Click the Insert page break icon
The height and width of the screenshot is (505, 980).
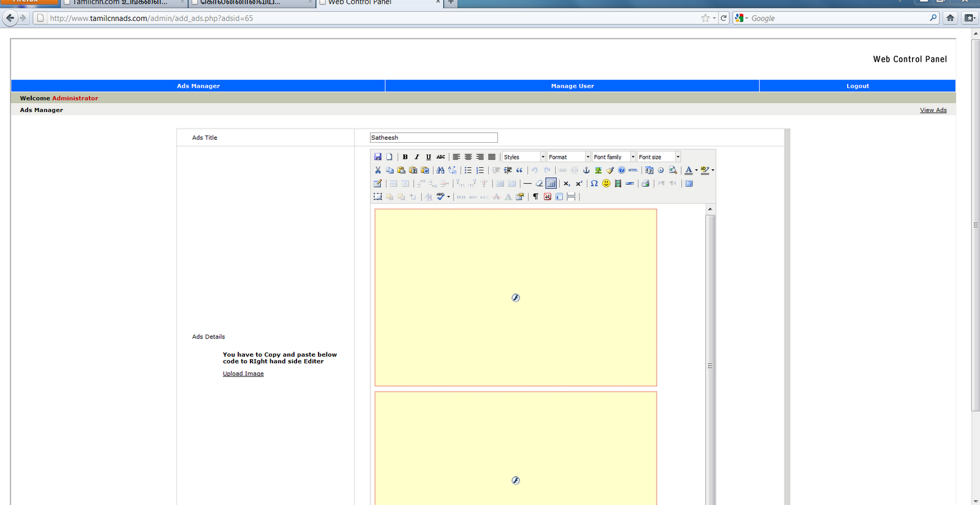tap(571, 197)
